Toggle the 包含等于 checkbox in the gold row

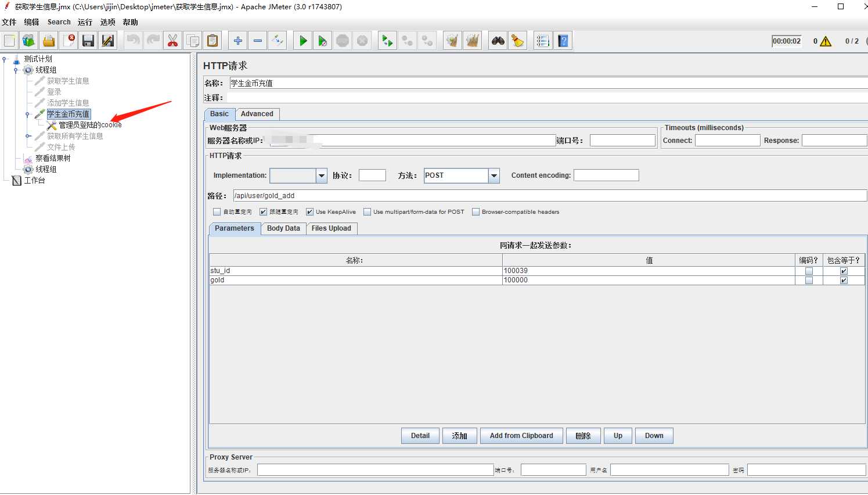(844, 280)
